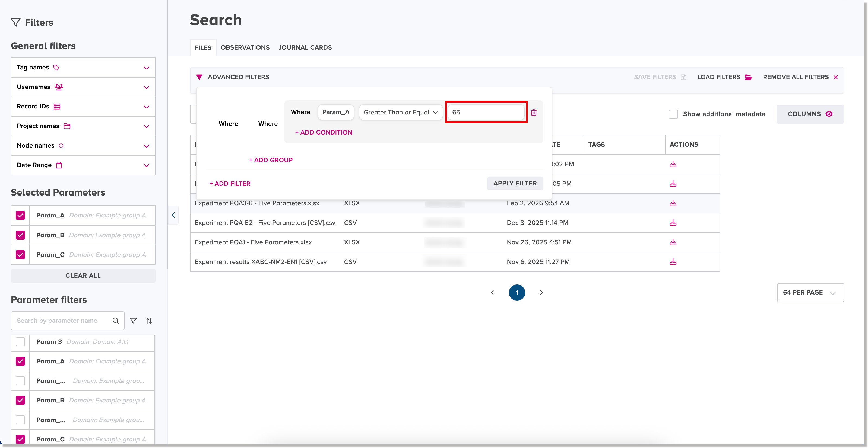
Task: Check Param 3 in Parameter filters
Action: 21,342
